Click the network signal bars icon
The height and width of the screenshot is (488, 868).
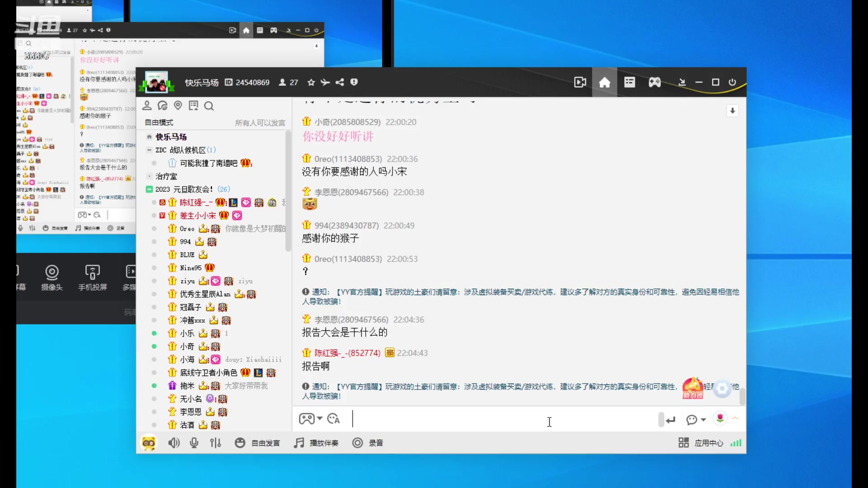point(736,443)
